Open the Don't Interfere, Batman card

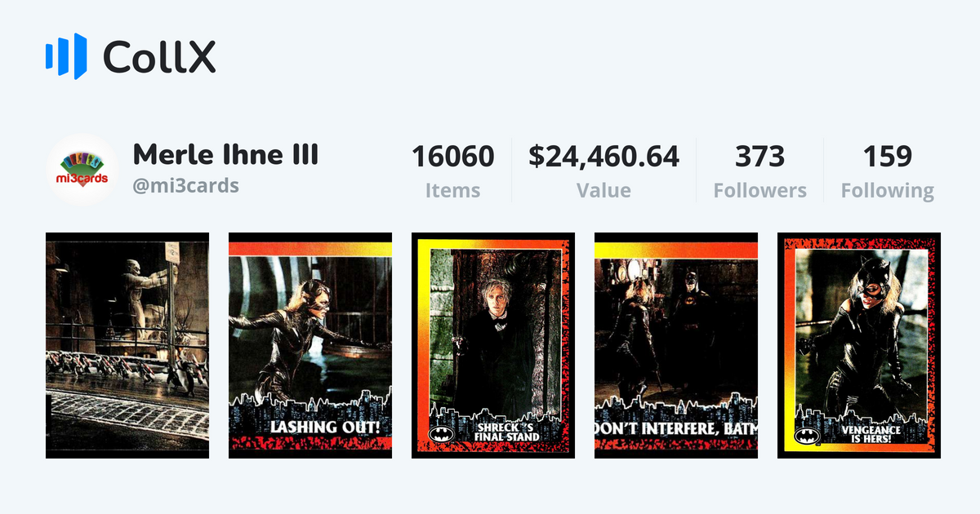[676, 345]
